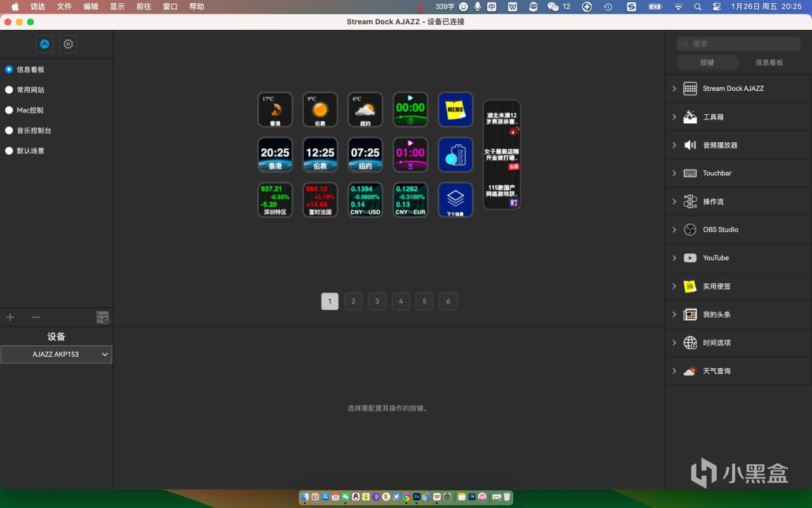Open the Wi-Fi status menu
This screenshot has width=812, height=508.
[x=678, y=6]
